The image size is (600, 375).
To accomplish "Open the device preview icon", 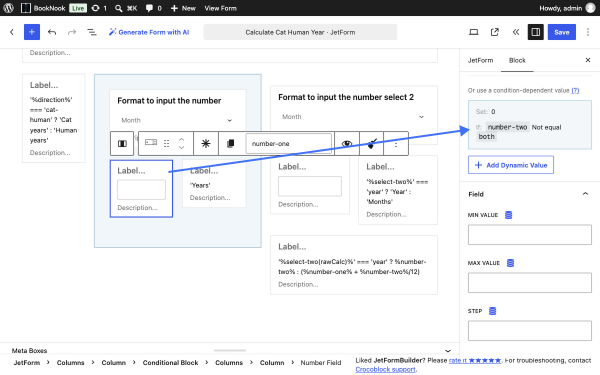I will (474, 32).
